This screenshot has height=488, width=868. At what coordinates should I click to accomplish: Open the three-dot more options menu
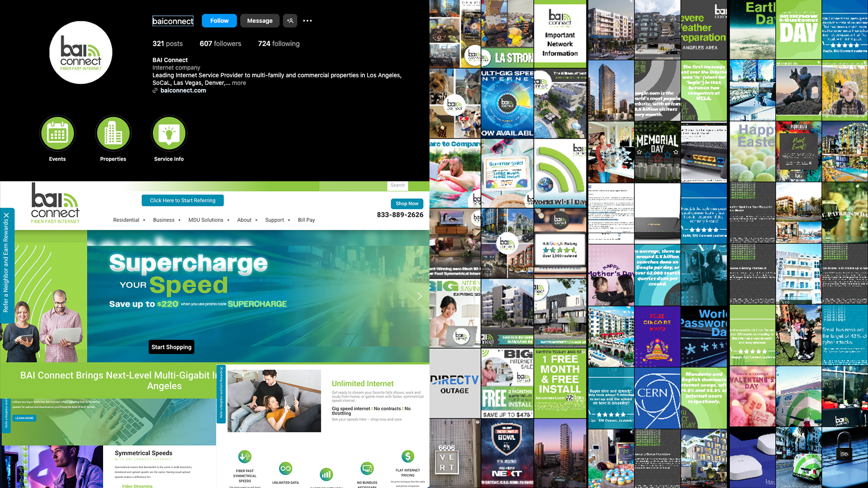[x=307, y=21]
